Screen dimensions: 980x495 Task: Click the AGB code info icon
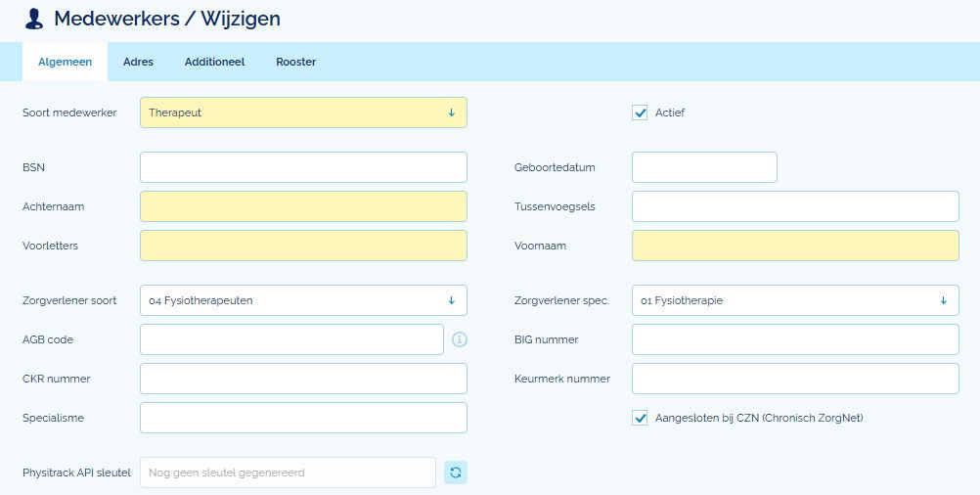[460, 339]
